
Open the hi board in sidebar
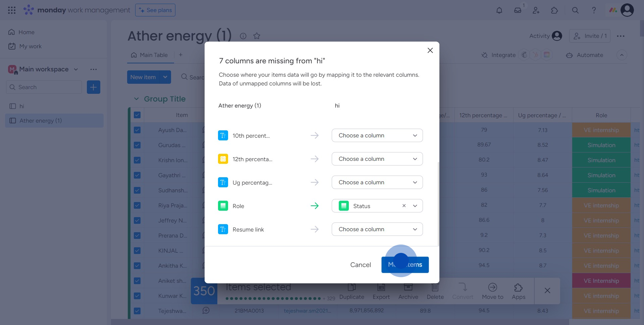22,106
